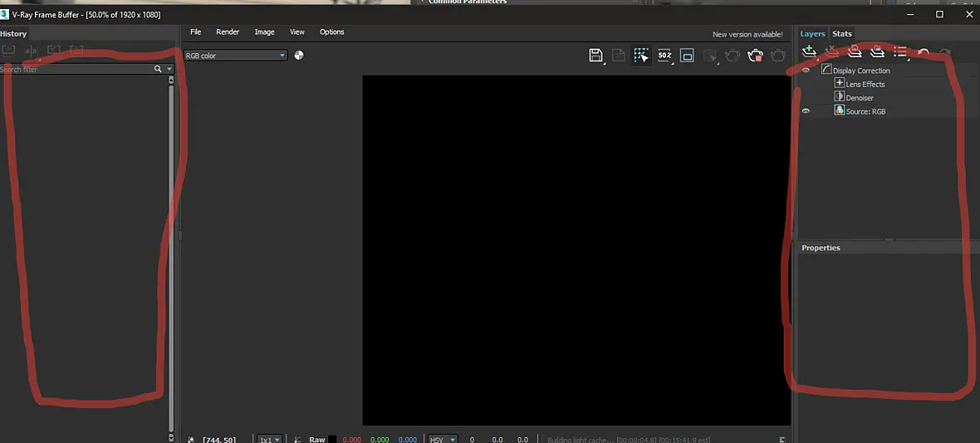Enable A/B comparison in History

coord(31,51)
